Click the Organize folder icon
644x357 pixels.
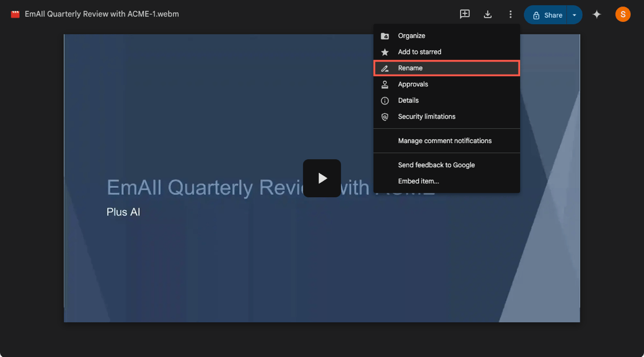point(385,36)
